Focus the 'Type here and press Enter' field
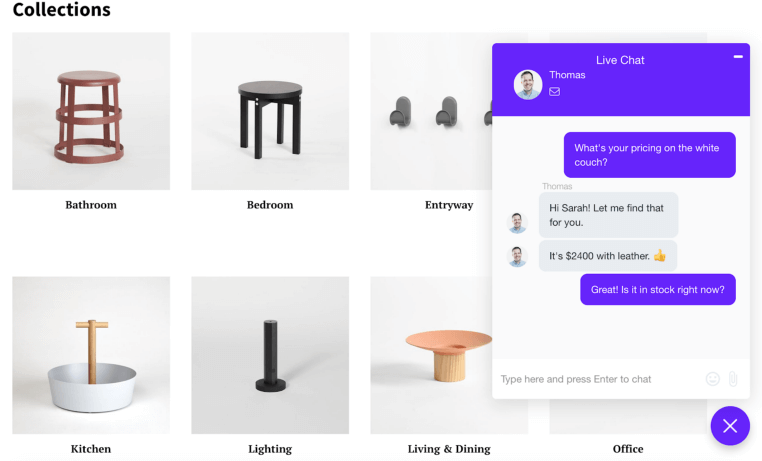Screen dimensions: 762x461 pyautogui.click(x=598, y=379)
